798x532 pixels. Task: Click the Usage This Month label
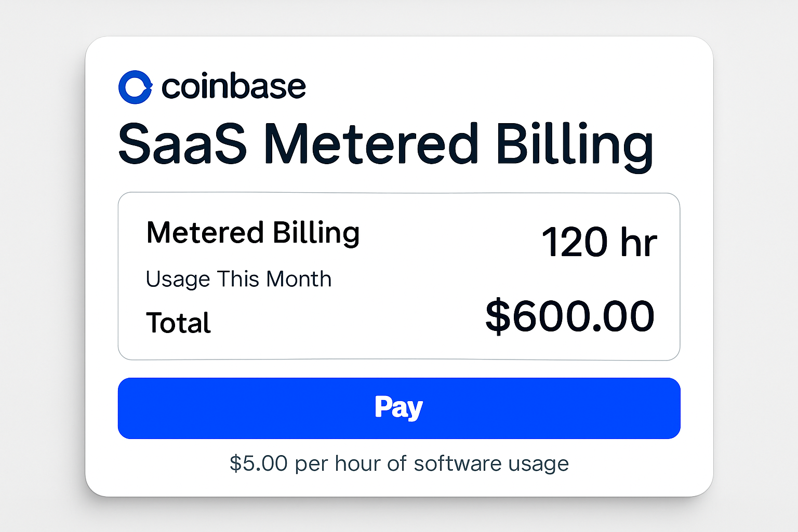coord(239,278)
